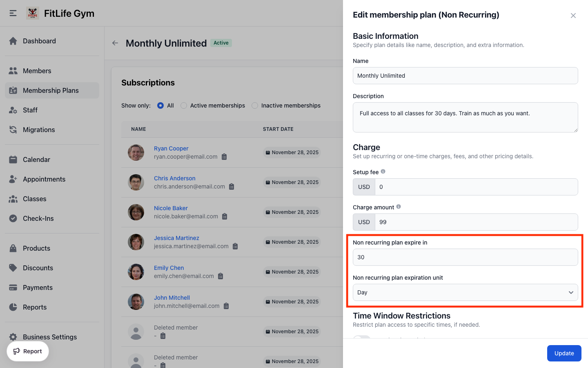Click the Setup fee info icon
The height and width of the screenshot is (368, 588).
click(x=383, y=171)
